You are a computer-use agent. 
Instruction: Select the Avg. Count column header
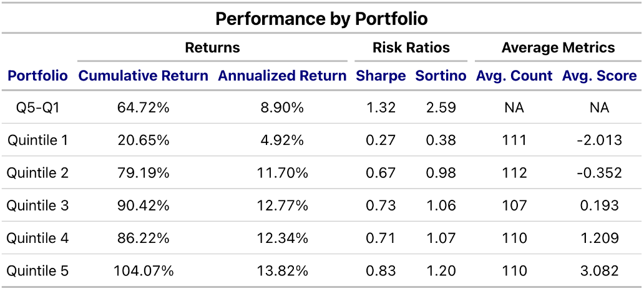514,76
